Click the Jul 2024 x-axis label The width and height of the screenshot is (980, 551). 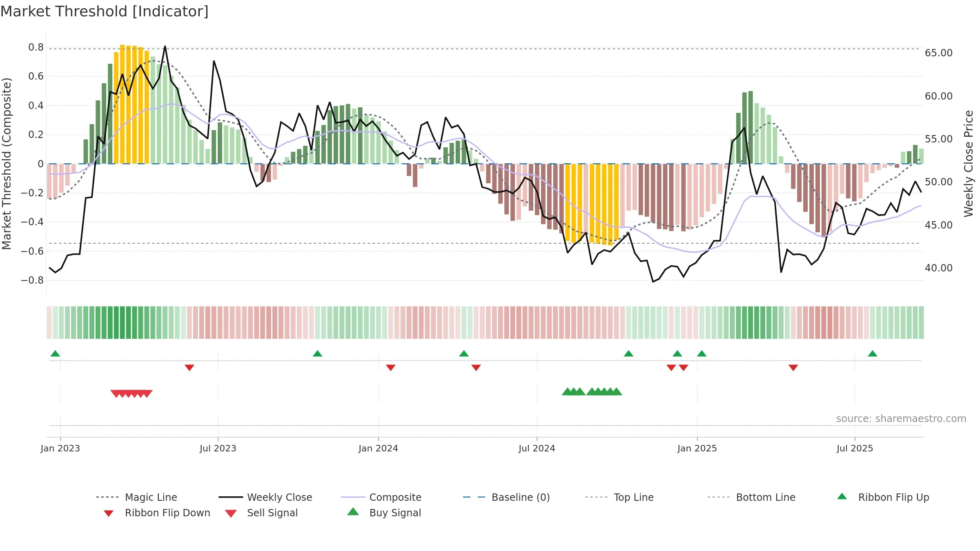pyautogui.click(x=537, y=448)
